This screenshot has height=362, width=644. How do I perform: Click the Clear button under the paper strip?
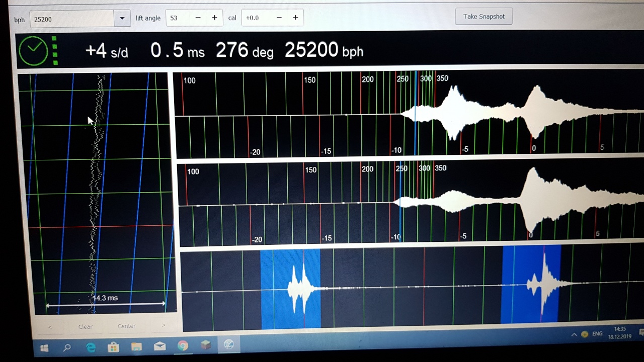[86, 326]
